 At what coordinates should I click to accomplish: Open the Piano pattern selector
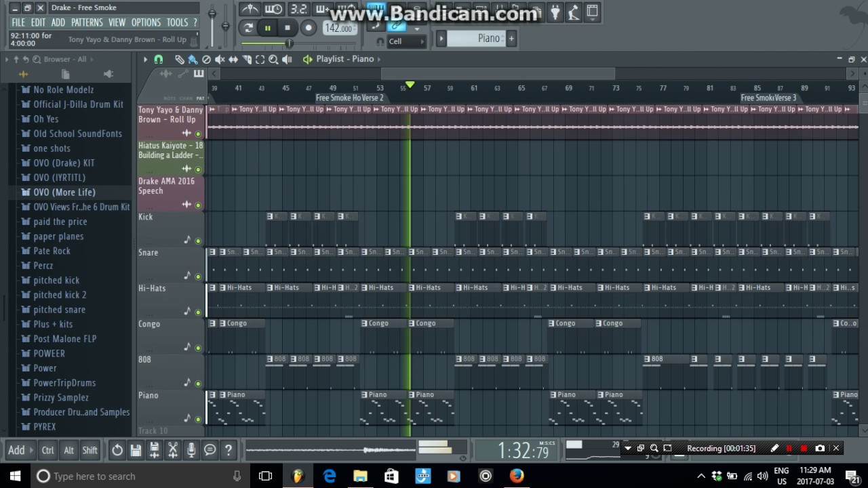click(477, 38)
